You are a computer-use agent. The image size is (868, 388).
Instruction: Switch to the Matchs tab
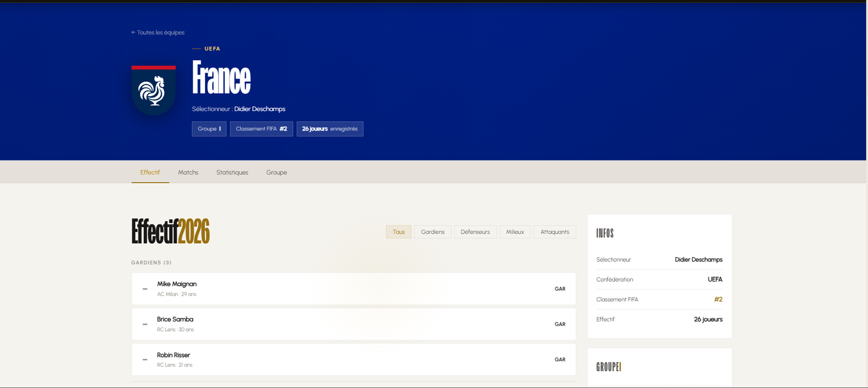188,172
